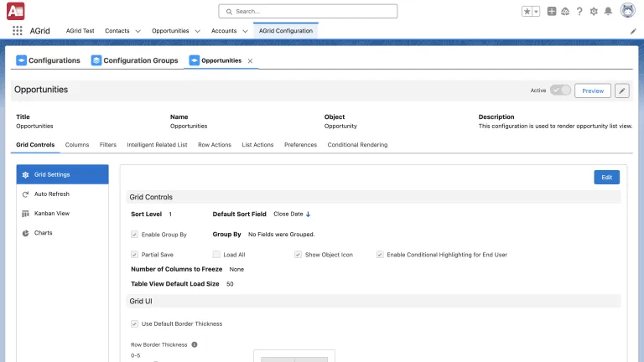Toggle the Partial Save checkbox
Screen dimensions: 644x362
[134, 255]
